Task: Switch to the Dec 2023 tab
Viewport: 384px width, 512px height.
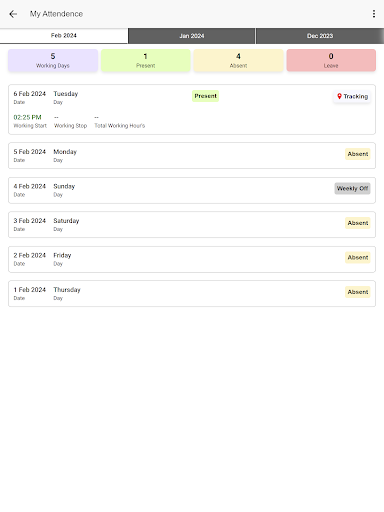Action: coord(320,36)
